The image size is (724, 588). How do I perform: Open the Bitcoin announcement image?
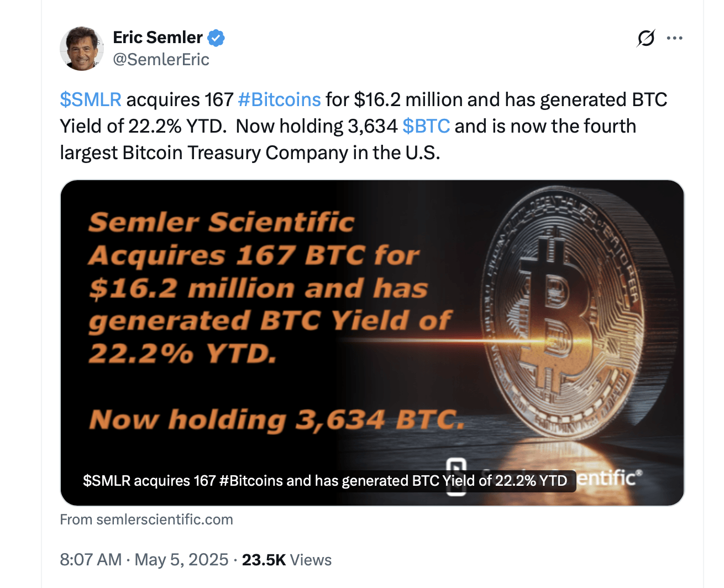pyautogui.click(x=371, y=342)
